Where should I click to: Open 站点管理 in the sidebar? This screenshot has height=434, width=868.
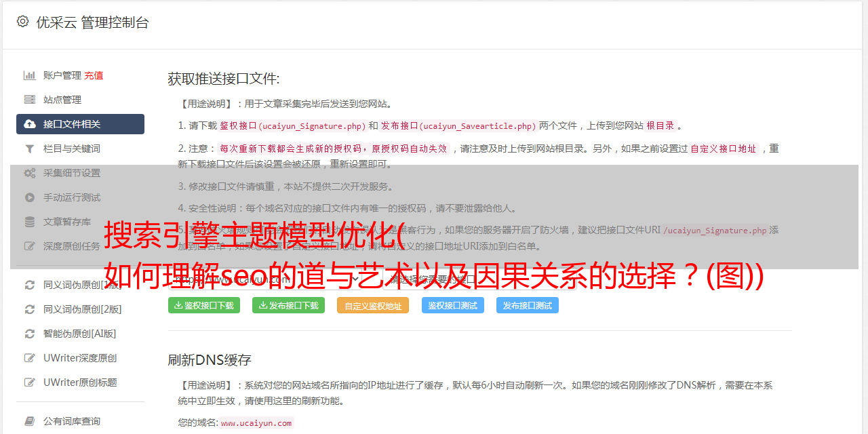pos(62,100)
